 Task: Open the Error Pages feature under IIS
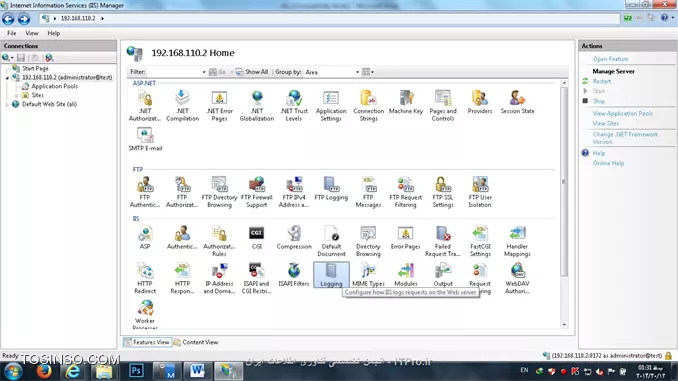pos(406,237)
